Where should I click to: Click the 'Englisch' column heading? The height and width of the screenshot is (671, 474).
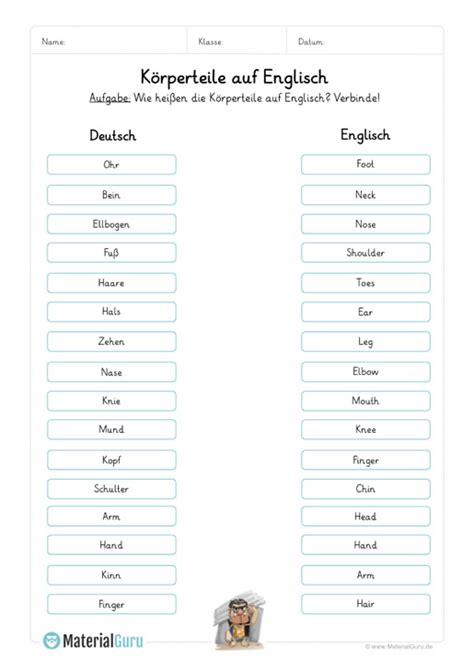click(365, 135)
